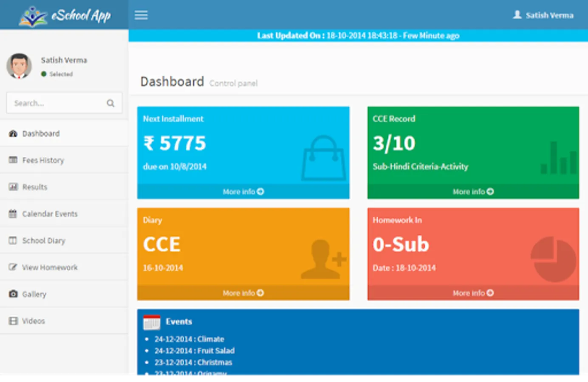Select the Dashboard menu entry

41,133
